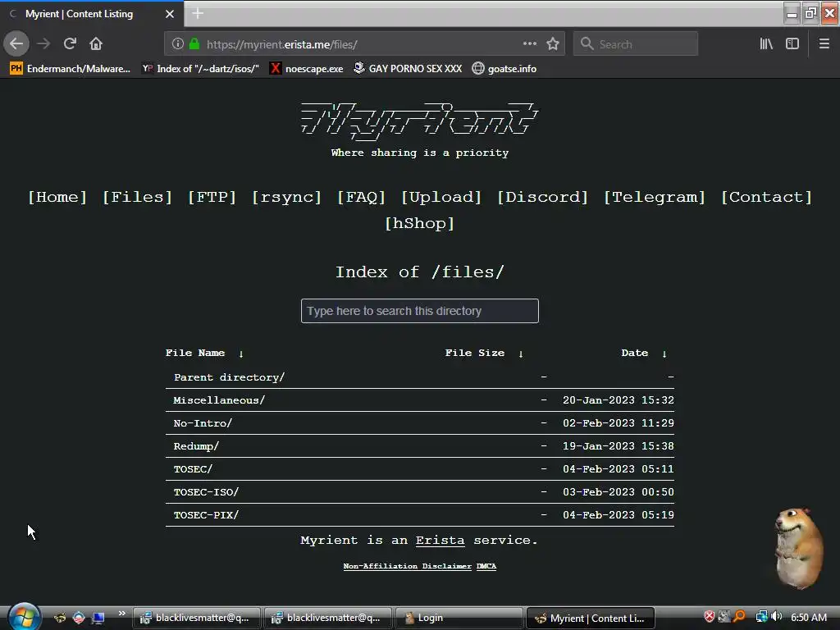Sort by Date arrow
The height and width of the screenshot is (630, 840).
pyautogui.click(x=664, y=354)
